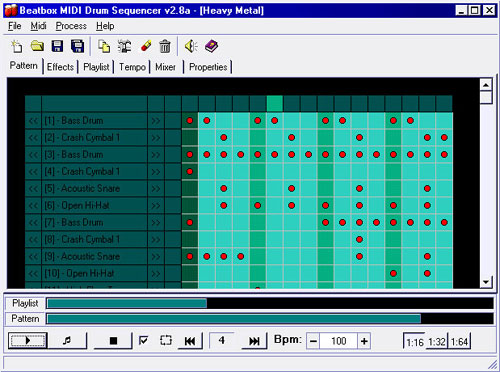
Task: Select the eraser tool icon
Action: coord(146,46)
